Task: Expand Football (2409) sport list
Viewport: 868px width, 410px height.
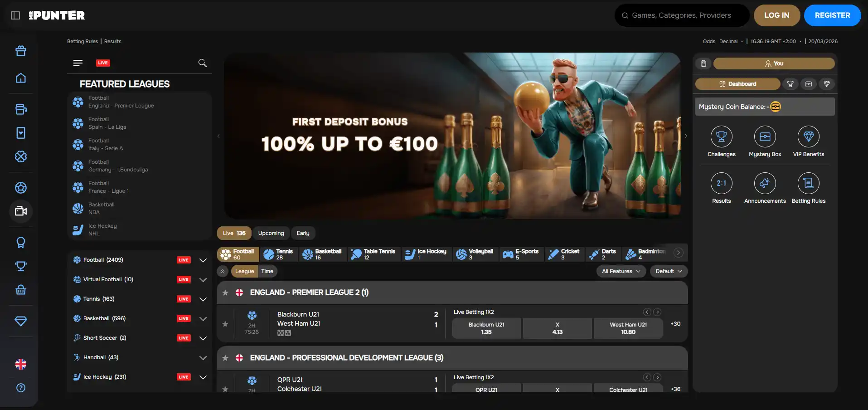Action: [203, 260]
